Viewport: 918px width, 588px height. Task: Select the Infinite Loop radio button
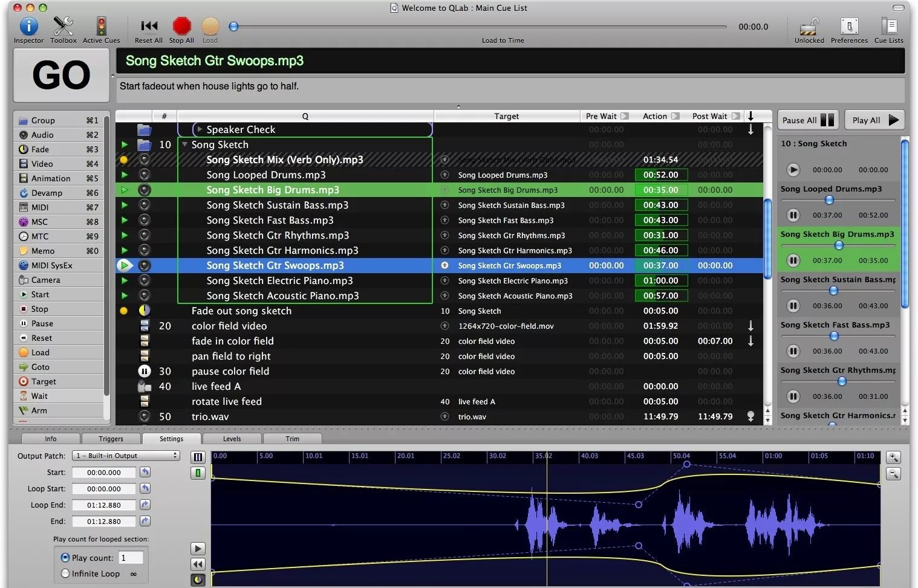[x=65, y=573]
